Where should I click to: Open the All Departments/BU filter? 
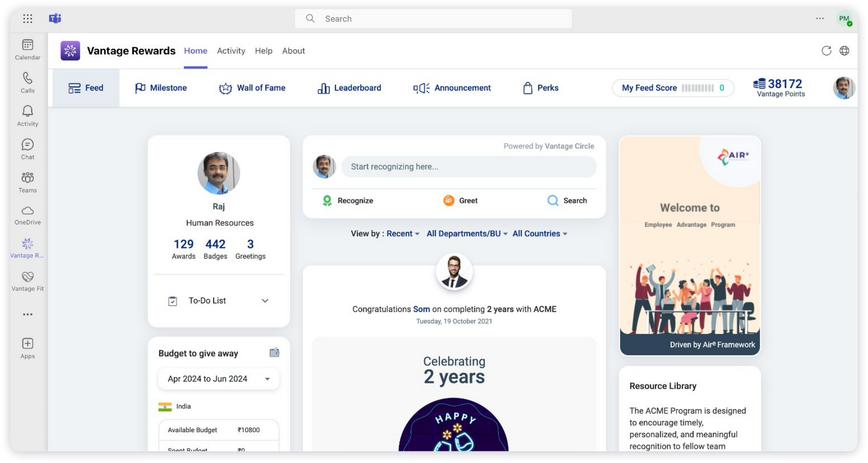467,233
